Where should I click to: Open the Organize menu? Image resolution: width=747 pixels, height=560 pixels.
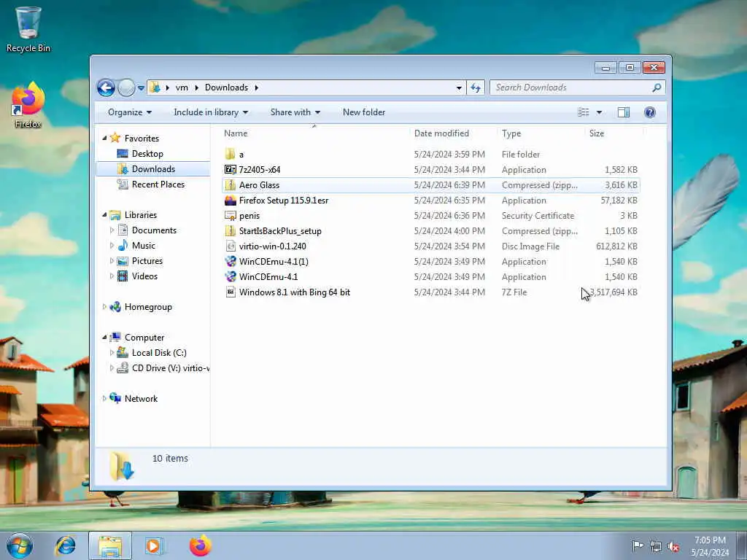[x=130, y=112]
